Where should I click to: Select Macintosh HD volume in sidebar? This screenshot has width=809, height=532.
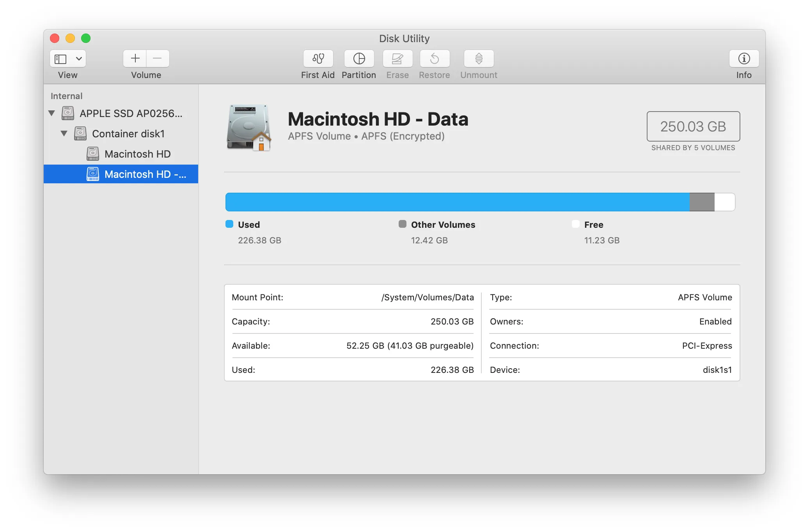point(137,154)
